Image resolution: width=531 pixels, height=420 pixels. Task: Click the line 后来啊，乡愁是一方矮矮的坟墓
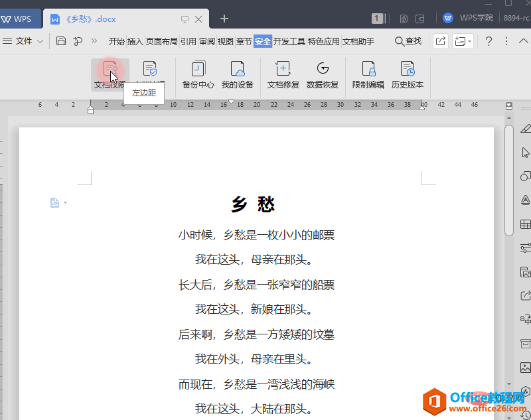tap(256, 334)
